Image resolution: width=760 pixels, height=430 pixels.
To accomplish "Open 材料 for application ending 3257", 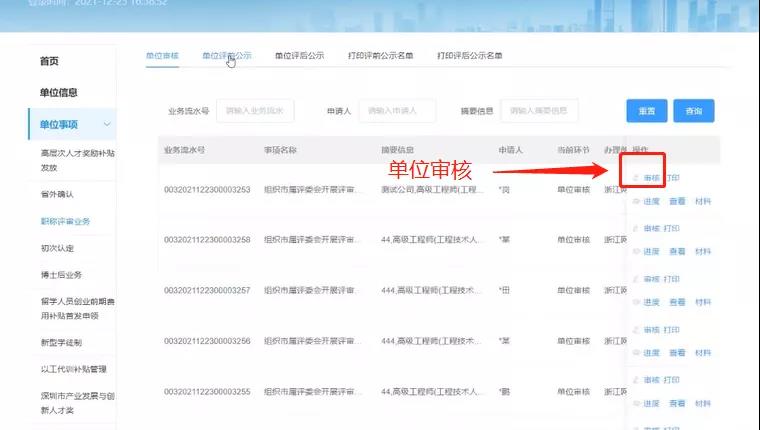I will pyautogui.click(x=703, y=302).
